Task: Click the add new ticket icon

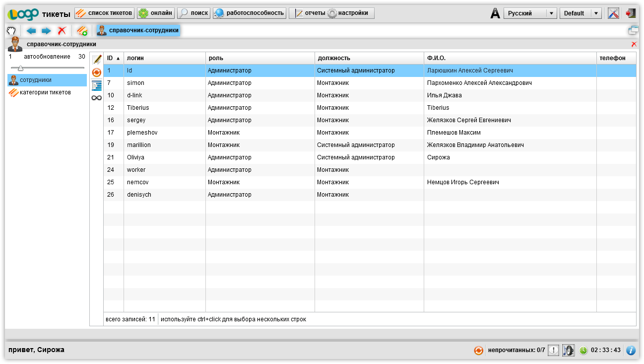Action: (82, 31)
